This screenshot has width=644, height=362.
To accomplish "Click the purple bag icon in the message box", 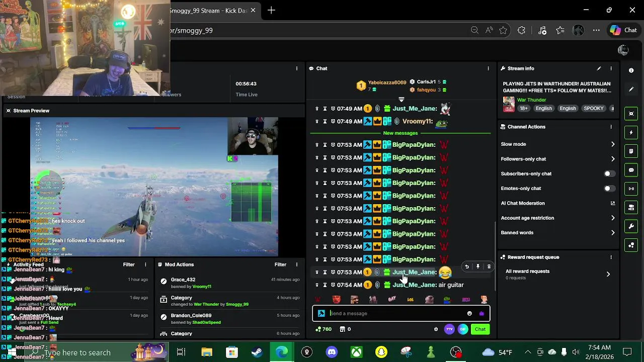I will [x=481, y=313].
